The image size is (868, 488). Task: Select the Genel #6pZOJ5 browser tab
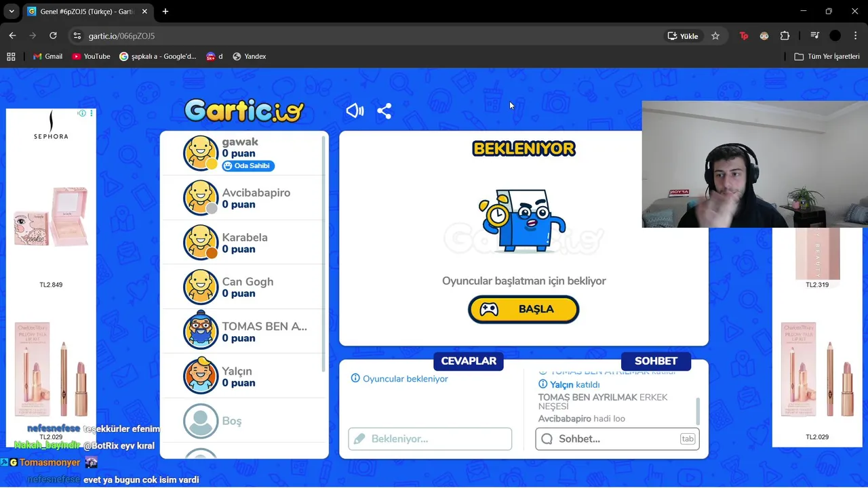tap(87, 12)
